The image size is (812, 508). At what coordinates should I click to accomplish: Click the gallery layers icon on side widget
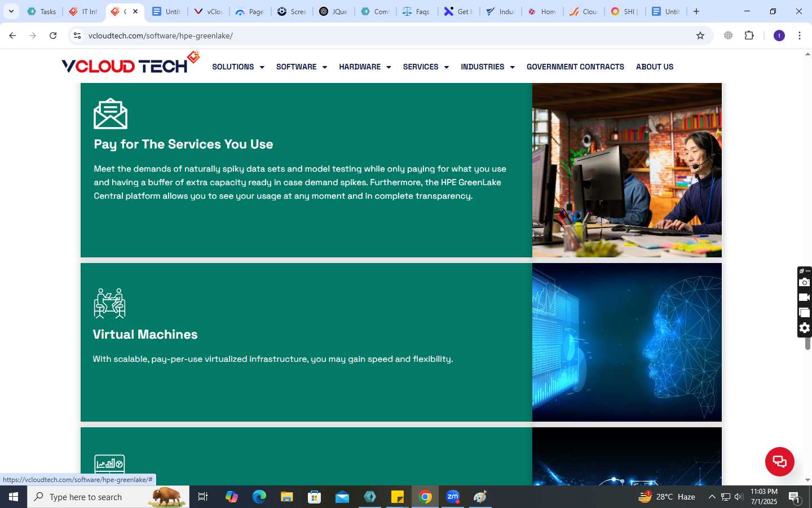pyautogui.click(x=805, y=313)
